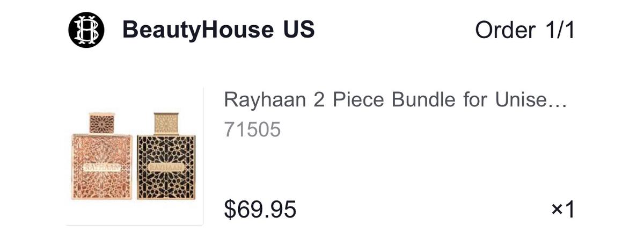Open the Rayhaan 2 Piece Bundle title
Image resolution: width=644 pixels, height=245 pixels.
pyautogui.click(x=395, y=100)
